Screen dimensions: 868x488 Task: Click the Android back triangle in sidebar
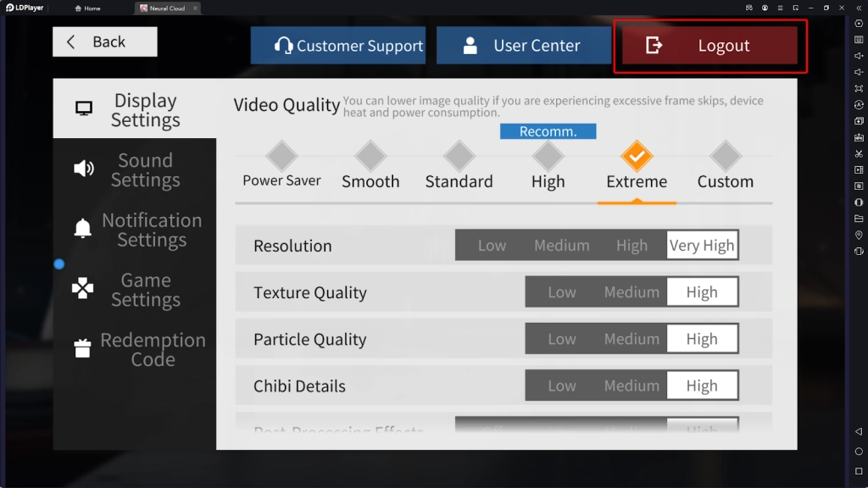[859, 432]
